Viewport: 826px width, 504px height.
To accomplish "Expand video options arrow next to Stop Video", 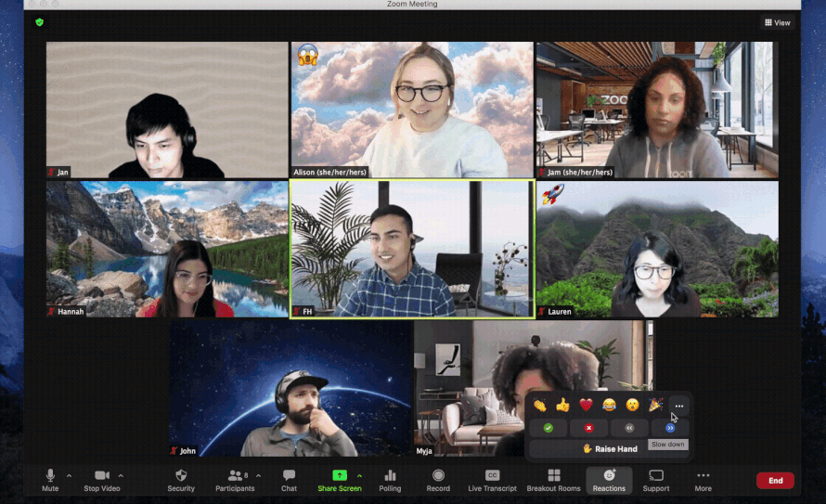I will (x=122, y=475).
